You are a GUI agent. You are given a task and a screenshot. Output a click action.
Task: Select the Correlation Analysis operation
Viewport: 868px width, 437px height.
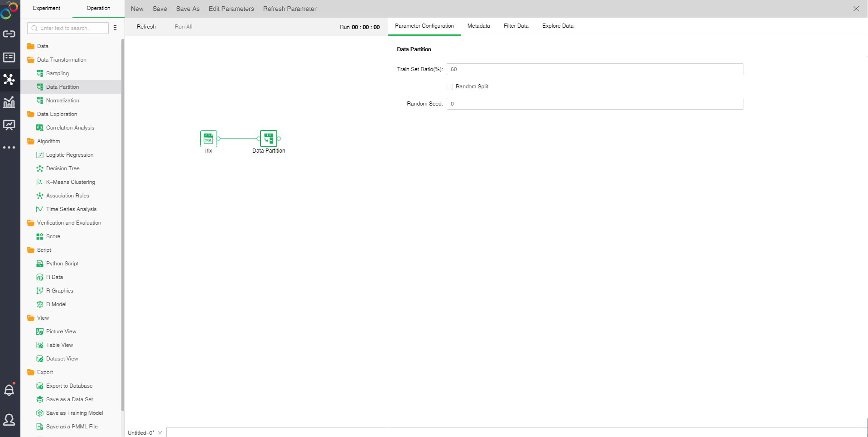[70, 128]
